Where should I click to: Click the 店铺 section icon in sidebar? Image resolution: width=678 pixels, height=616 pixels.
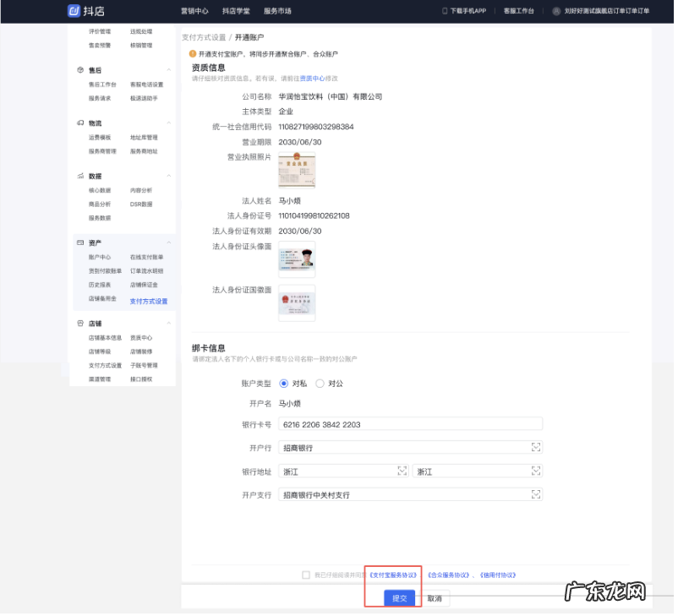(x=79, y=323)
